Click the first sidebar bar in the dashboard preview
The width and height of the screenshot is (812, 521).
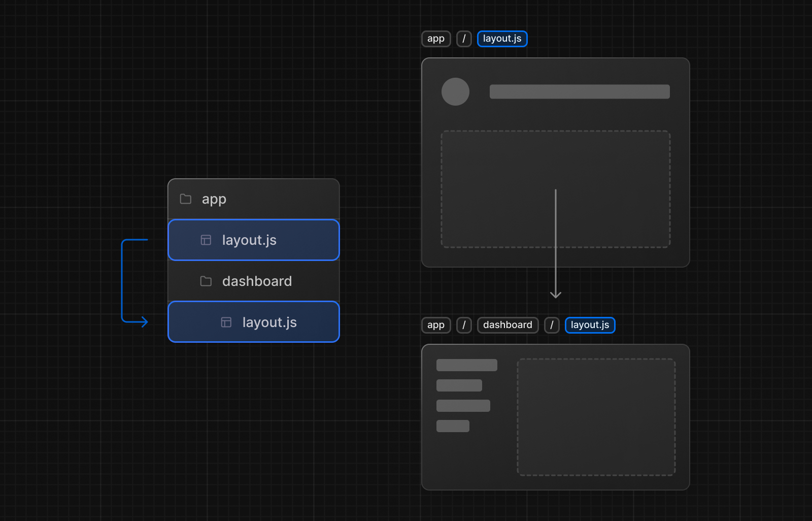466,365
